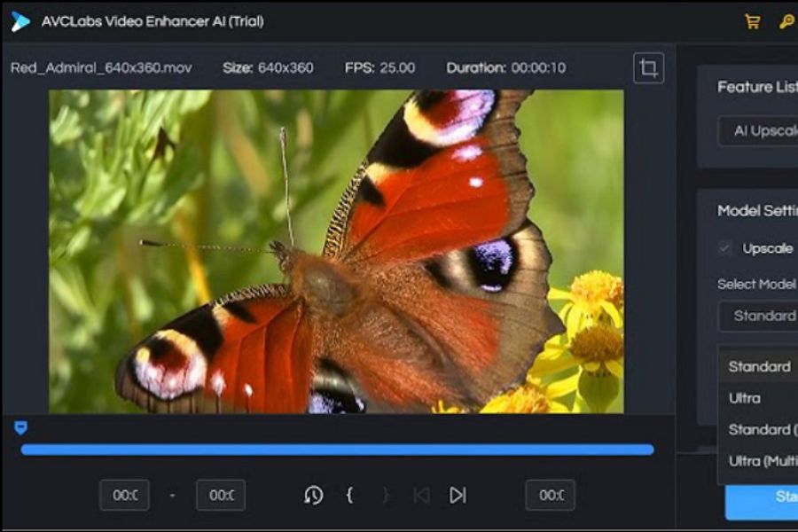This screenshot has height=532, width=798.
Task: Click the key registration icon
Action: pos(786,21)
